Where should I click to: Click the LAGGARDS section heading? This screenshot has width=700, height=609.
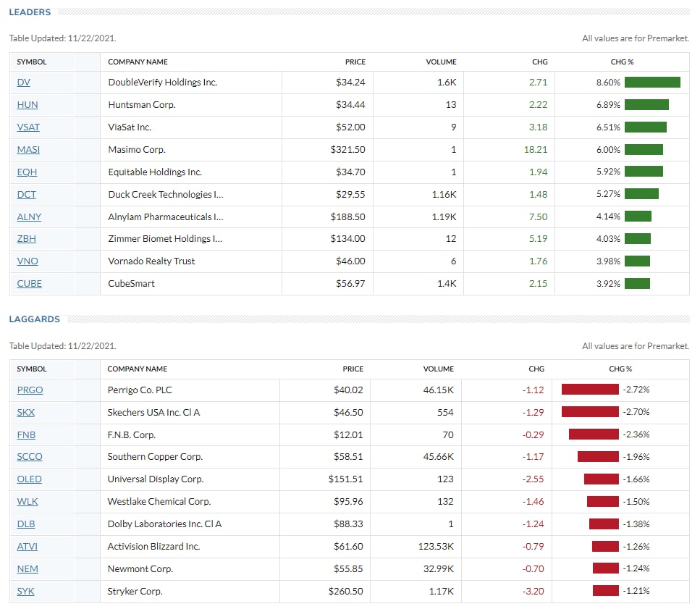(x=34, y=319)
